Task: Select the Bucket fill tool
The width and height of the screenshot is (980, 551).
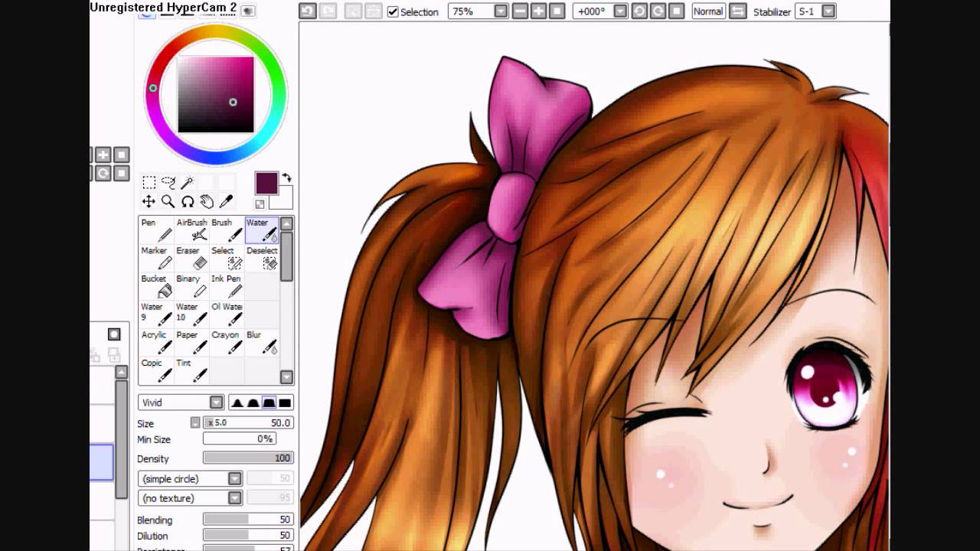Action: [157, 286]
